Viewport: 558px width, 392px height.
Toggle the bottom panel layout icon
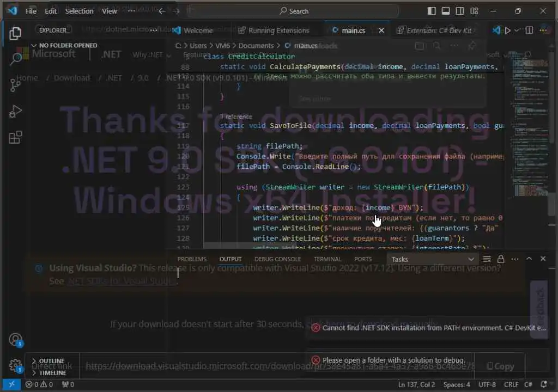(x=446, y=11)
